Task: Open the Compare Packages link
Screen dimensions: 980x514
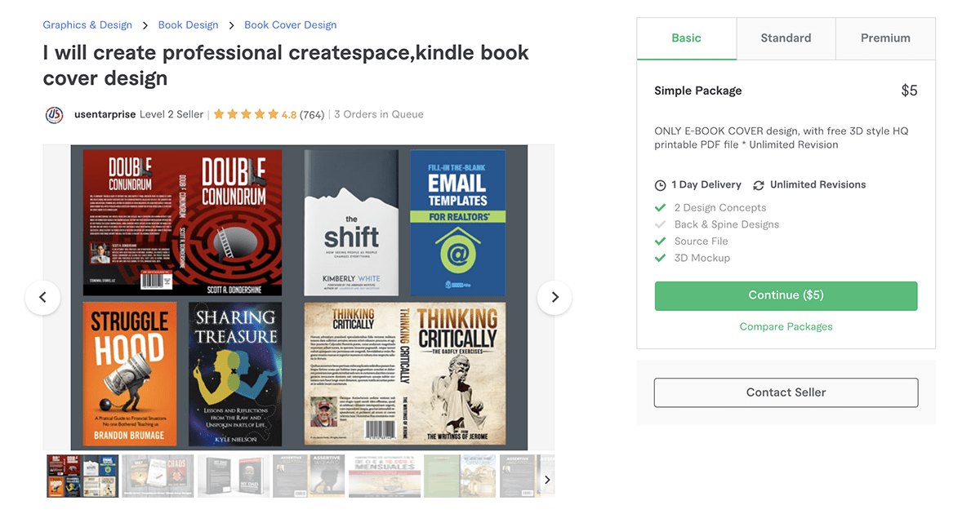Action: tap(786, 326)
